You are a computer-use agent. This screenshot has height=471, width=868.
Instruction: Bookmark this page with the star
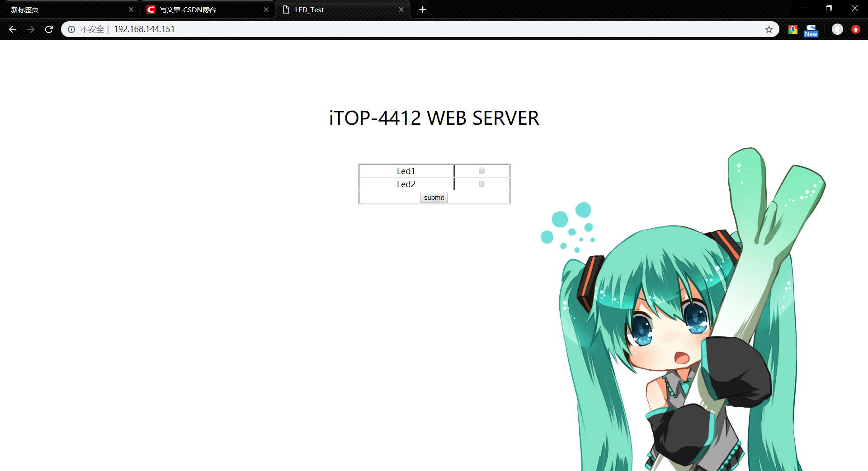click(x=769, y=29)
